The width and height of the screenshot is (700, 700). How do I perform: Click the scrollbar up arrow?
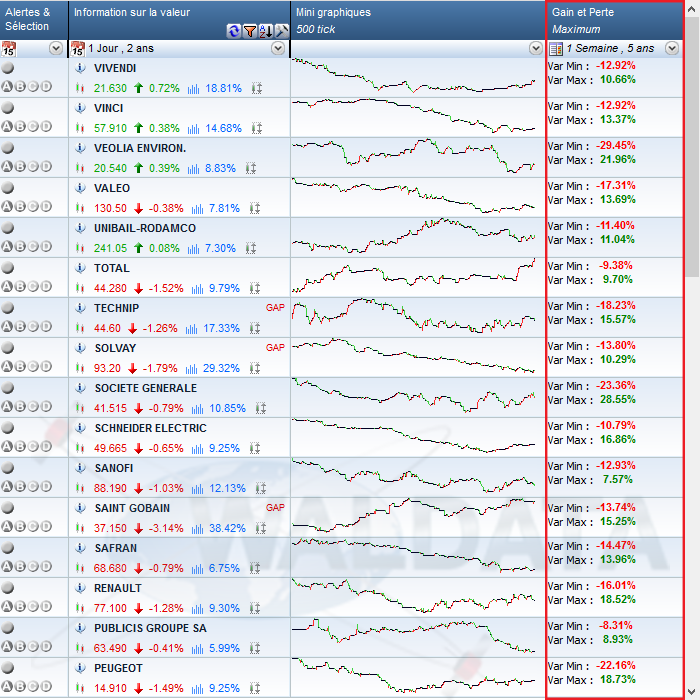point(692,9)
